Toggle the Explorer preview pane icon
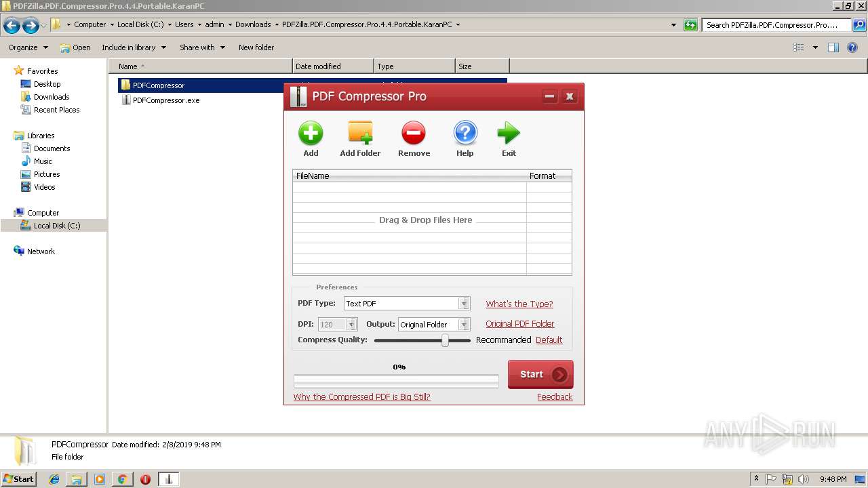 coord(833,47)
